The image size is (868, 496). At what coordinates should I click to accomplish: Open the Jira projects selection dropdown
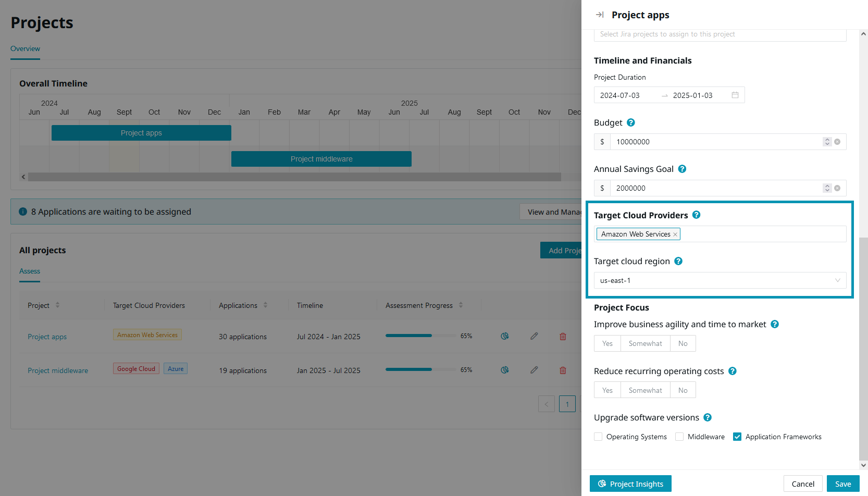point(720,34)
